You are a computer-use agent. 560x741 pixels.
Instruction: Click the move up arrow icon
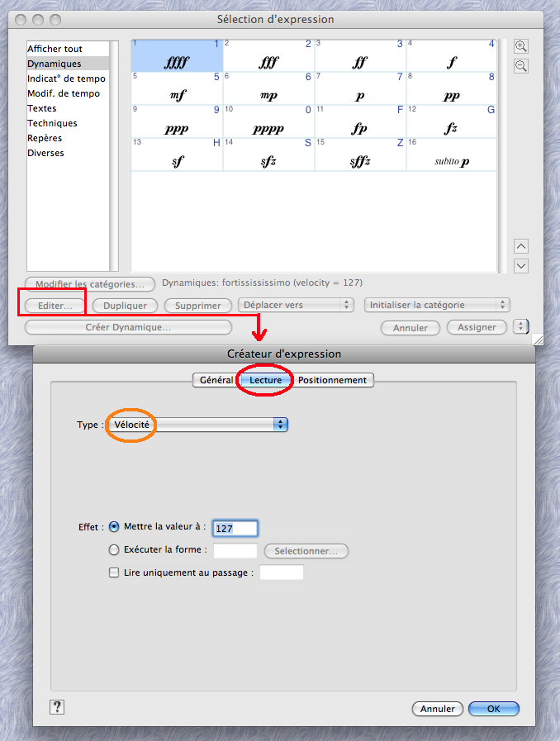click(521, 246)
